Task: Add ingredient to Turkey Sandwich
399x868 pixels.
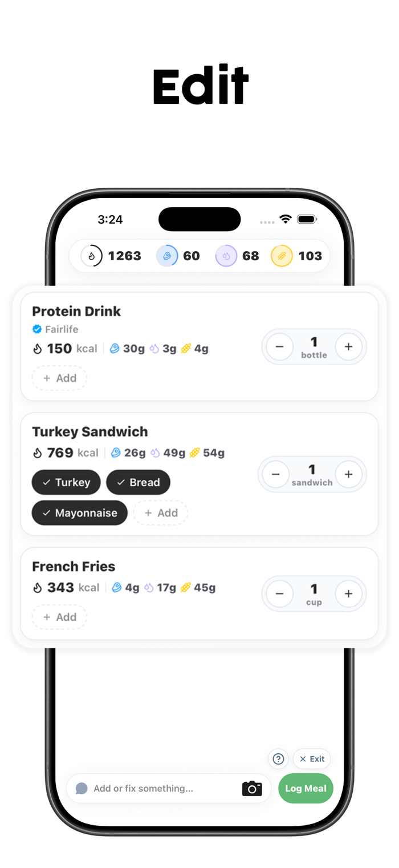Action: tap(161, 513)
